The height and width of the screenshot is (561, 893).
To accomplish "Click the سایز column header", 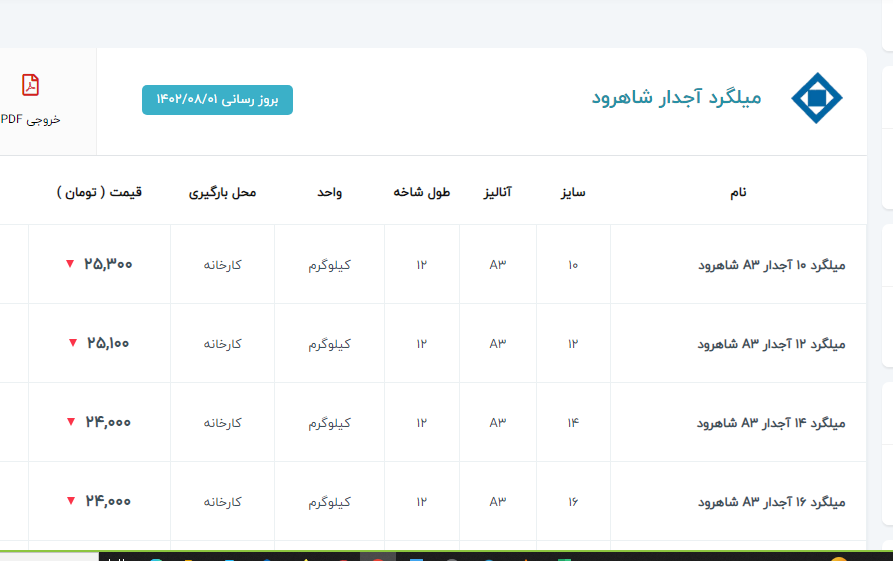I will point(573,192).
